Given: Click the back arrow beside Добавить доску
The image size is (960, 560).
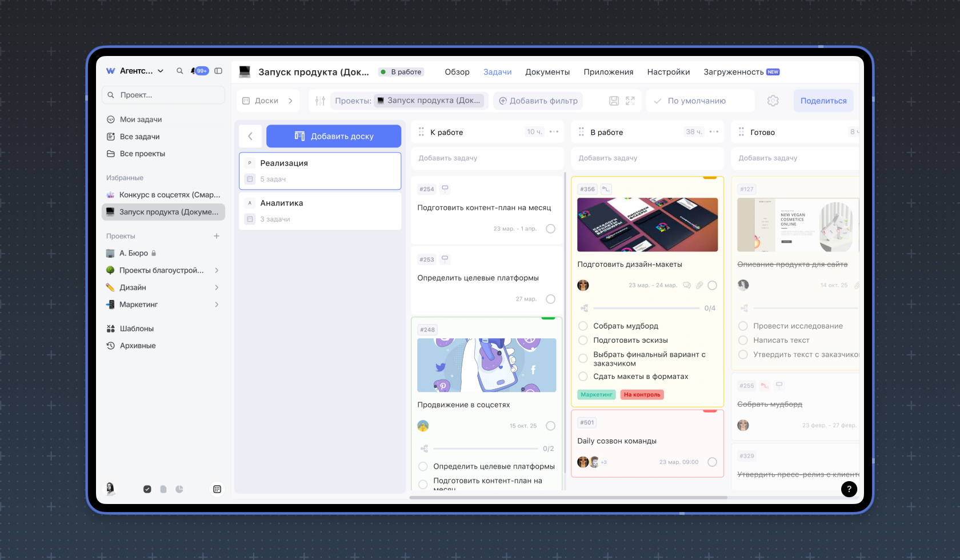Looking at the screenshot, I should pos(250,136).
